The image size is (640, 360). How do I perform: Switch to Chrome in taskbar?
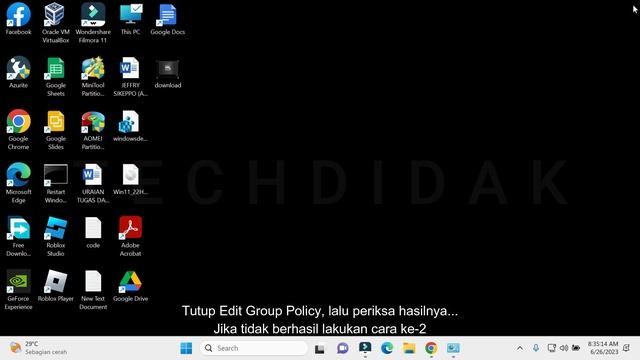pyautogui.click(x=431, y=348)
